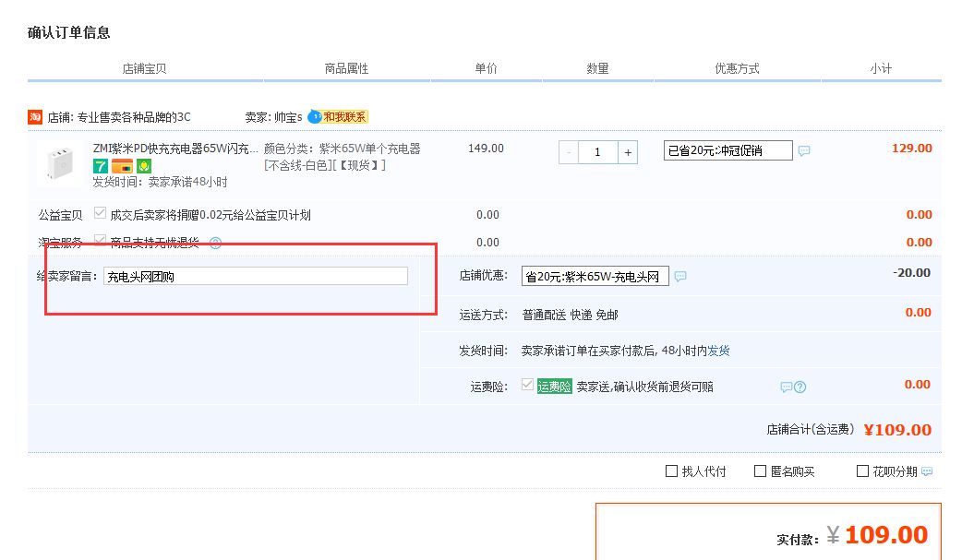Click the 和我联系 contact seller button
The height and width of the screenshot is (560, 974).
344,117
